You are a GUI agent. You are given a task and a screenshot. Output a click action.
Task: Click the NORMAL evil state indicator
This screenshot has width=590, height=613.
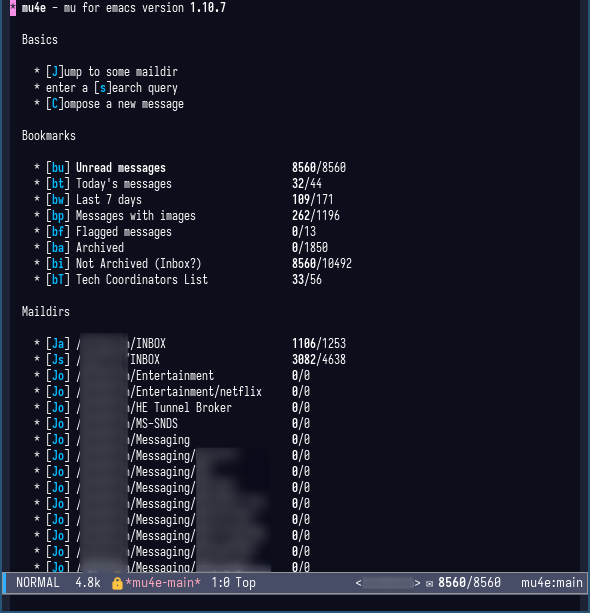click(x=38, y=583)
